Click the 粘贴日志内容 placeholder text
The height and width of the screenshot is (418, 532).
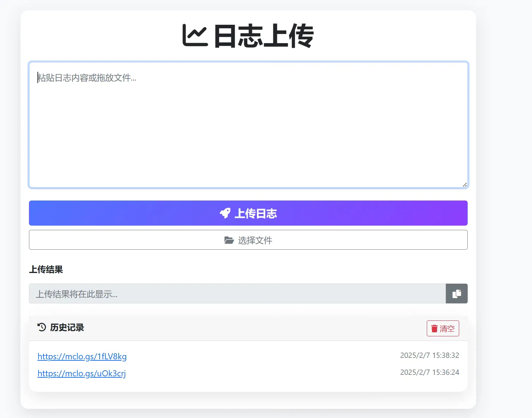[x=87, y=78]
